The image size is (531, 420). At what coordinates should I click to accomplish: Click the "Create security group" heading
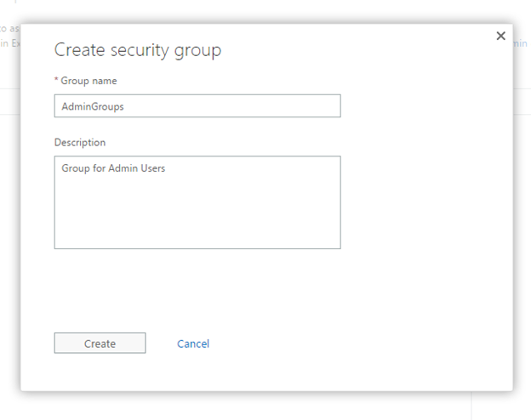(x=138, y=50)
